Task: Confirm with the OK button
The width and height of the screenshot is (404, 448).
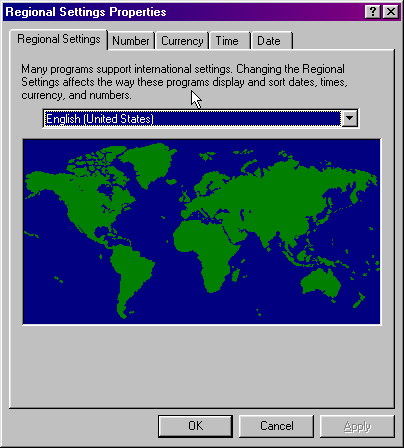Action: (x=195, y=426)
